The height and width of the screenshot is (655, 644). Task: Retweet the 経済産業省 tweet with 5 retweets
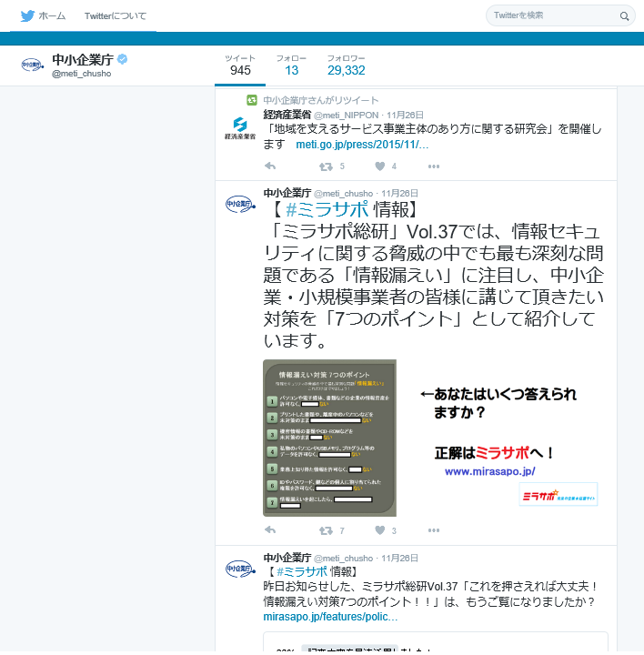[326, 166]
